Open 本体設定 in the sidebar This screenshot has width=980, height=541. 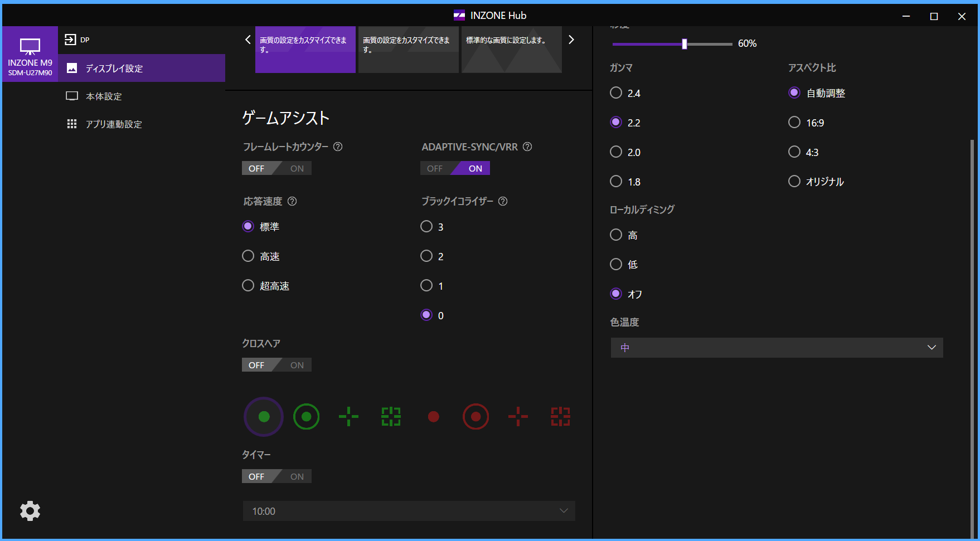coord(142,96)
